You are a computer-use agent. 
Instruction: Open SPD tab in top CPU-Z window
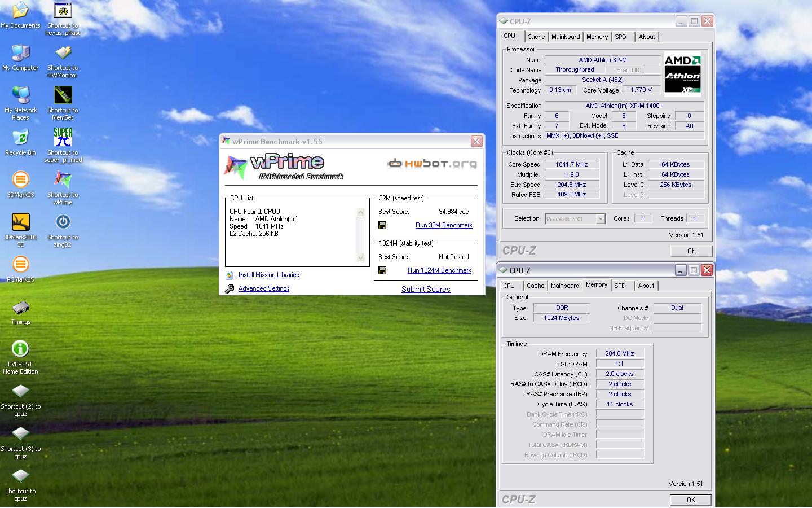(x=620, y=37)
